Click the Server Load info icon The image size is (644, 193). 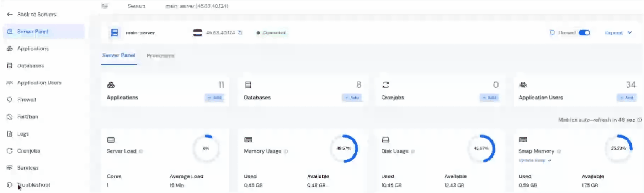140,151
